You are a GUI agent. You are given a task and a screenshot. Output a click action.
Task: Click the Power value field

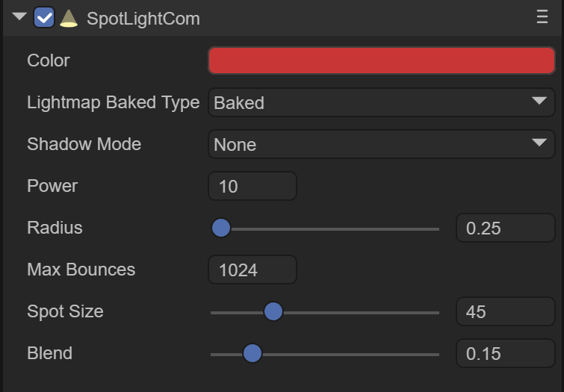coord(252,186)
